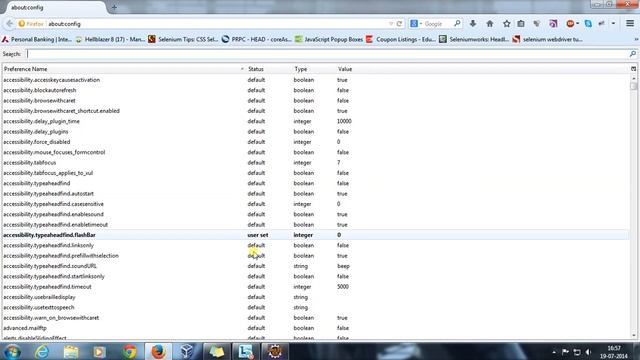
Task: Show more bookmarks chevron
Action: coord(636,40)
